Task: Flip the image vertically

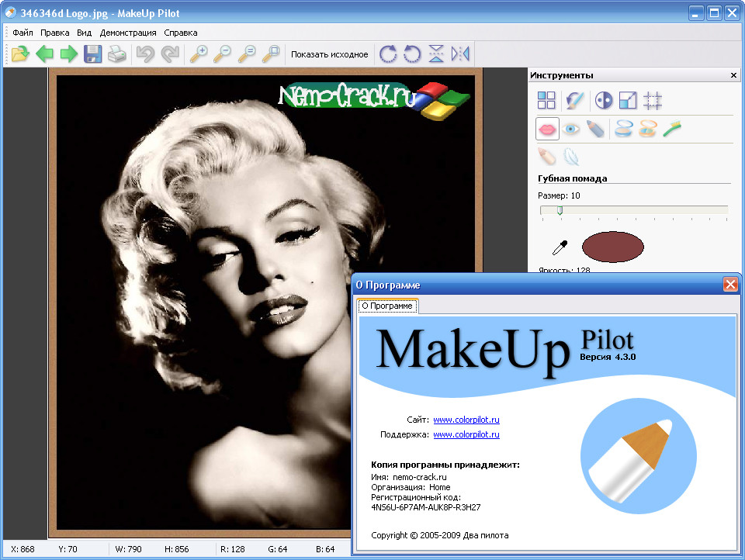Action: click(x=436, y=54)
